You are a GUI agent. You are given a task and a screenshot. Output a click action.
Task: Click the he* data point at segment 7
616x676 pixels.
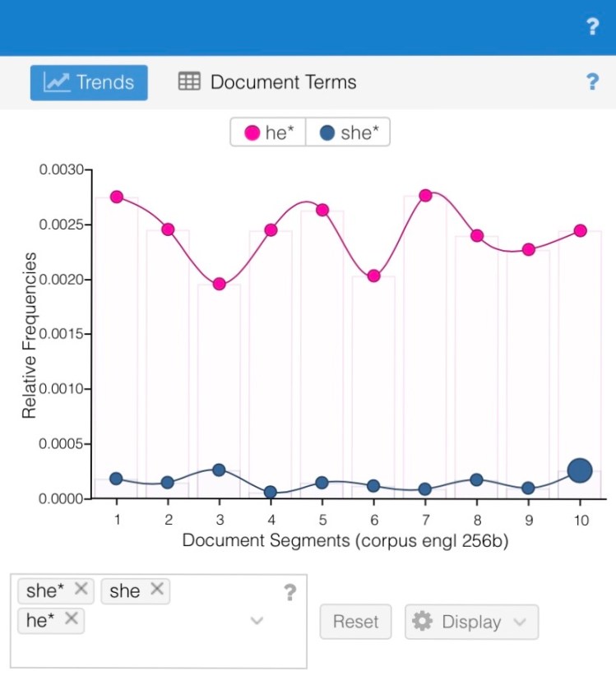click(x=425, y=195)
